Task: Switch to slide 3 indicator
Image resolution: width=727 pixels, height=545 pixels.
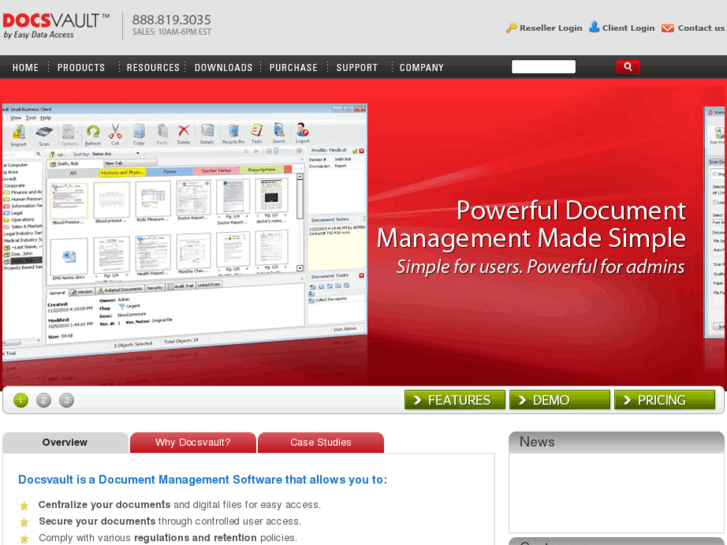Action: coord(66,400)
